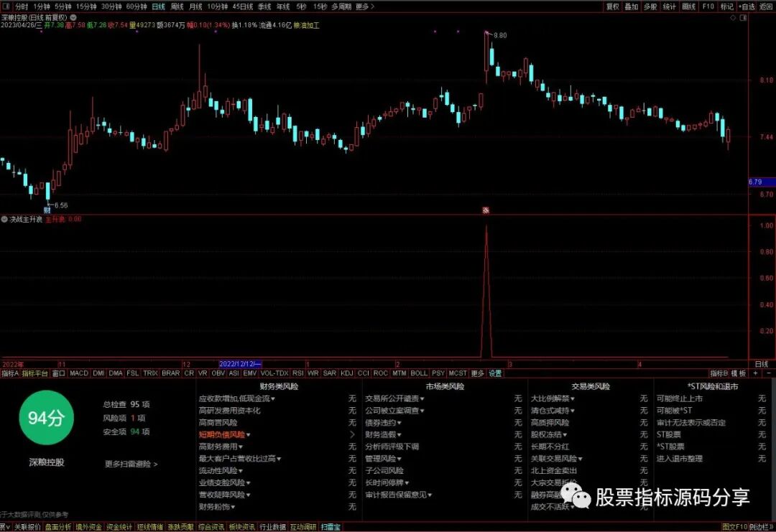This screenshot has height=532, width=776.
Task: Select the 画线 drawing tool
Action: [689, 6]
